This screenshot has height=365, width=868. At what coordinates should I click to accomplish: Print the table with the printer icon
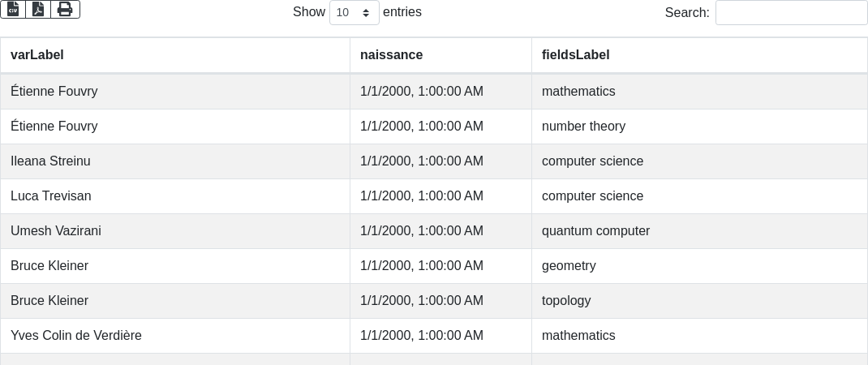65,9
